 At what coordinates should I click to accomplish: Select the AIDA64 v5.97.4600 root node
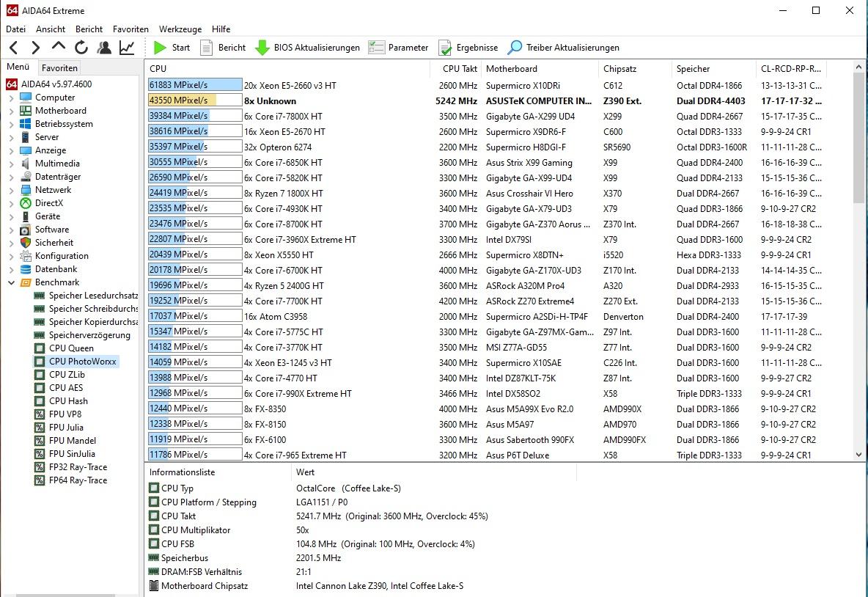click(56, 84)
